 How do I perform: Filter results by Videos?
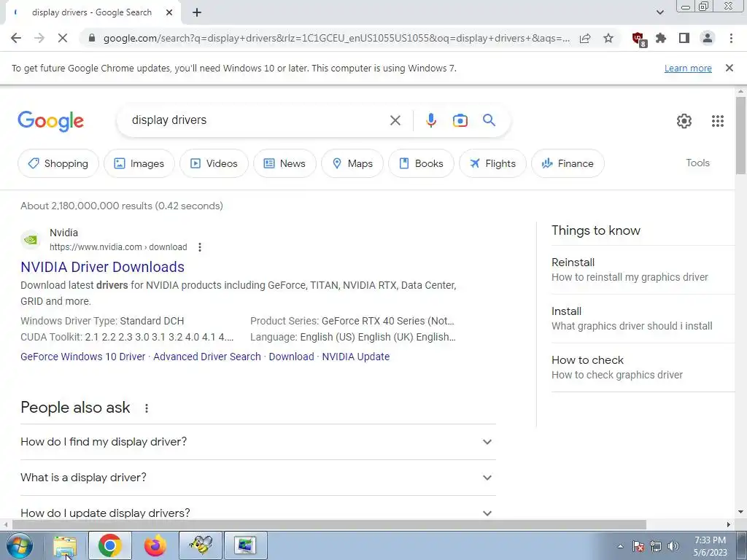(214, 163)
